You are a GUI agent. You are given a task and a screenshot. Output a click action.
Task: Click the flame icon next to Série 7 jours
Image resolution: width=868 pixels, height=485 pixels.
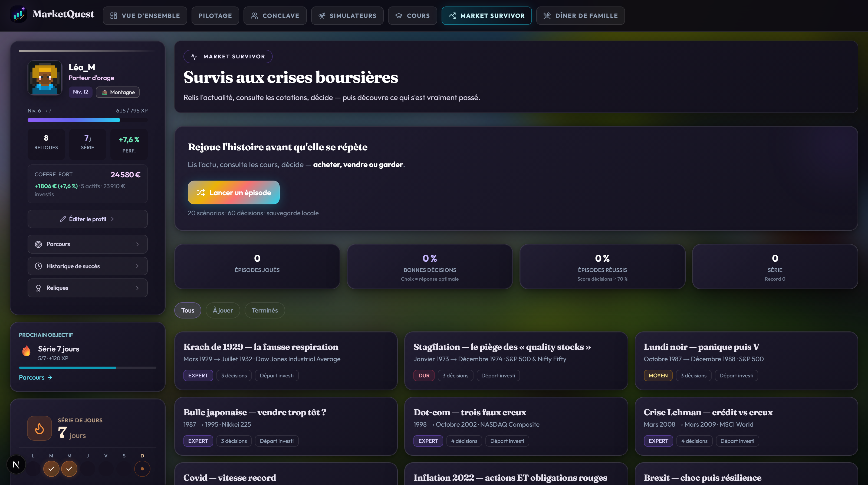click(26, 351)
